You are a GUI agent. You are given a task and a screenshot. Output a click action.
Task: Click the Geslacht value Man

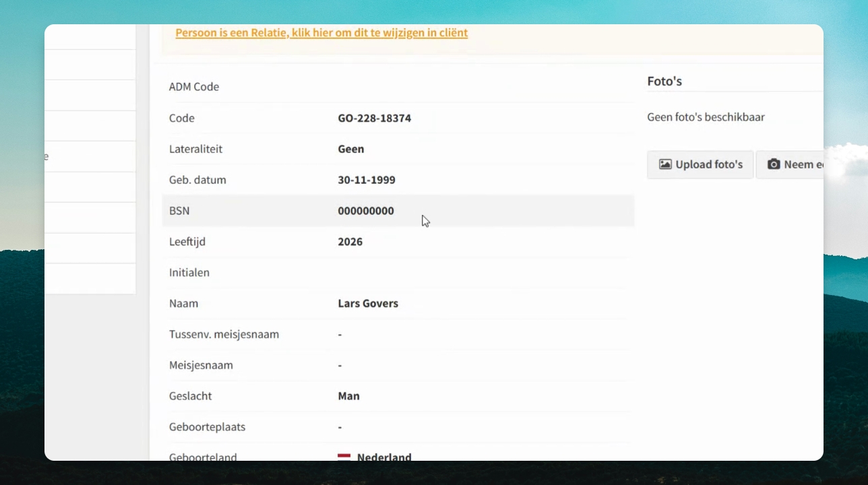[349, 395]
